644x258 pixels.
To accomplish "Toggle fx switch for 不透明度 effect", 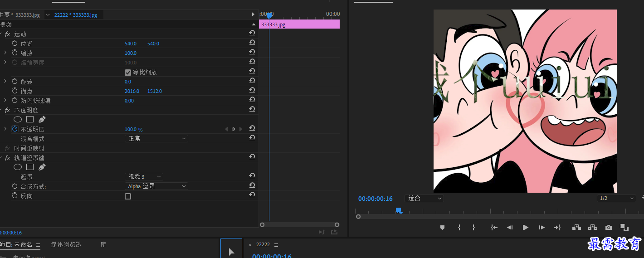I will pos(7,110).
